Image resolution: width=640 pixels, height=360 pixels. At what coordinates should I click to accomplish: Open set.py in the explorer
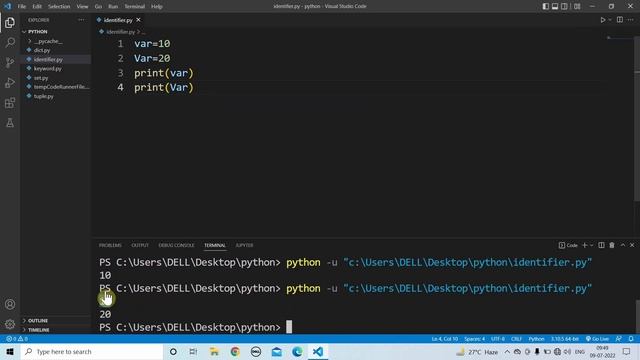(41, 78)
